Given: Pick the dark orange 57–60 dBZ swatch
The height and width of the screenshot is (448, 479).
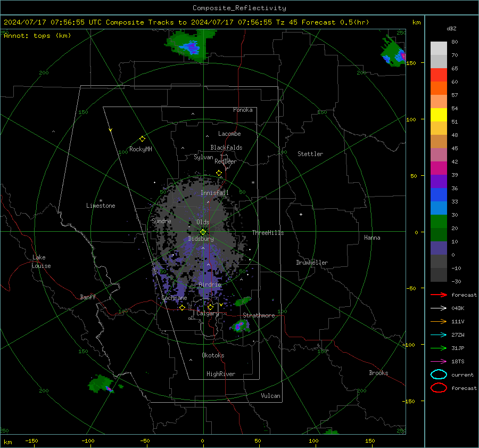Looking at the screenshot, I should click(439, 88).
